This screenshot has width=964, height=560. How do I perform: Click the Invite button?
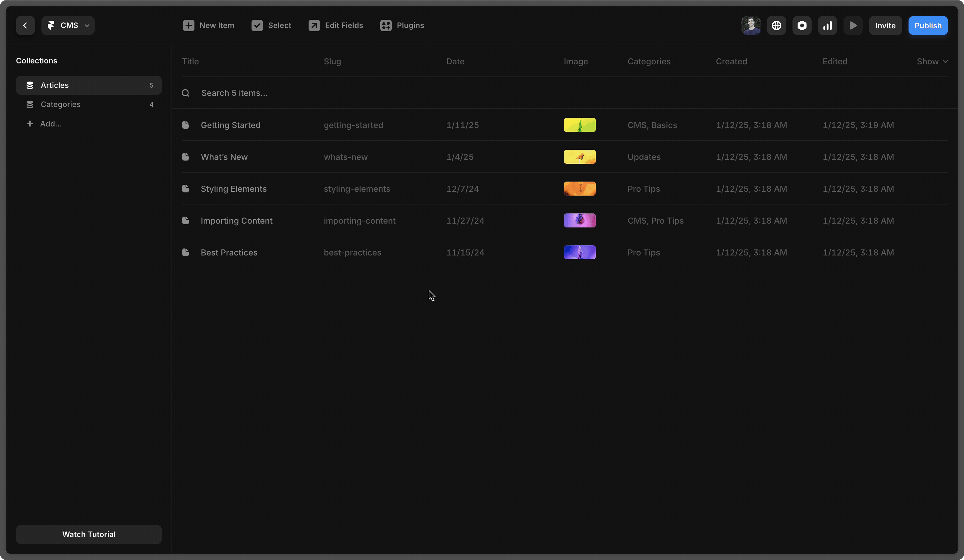(885, 25)
